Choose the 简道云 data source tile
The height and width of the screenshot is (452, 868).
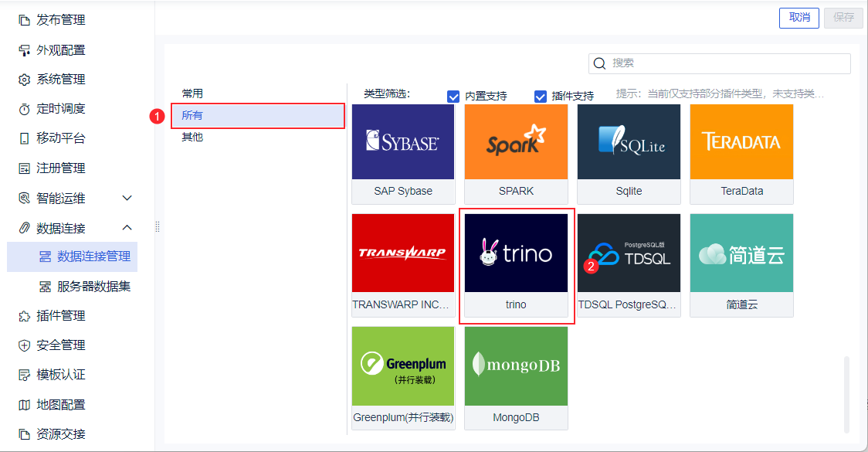pyautogui.click(x=742, y=265)
